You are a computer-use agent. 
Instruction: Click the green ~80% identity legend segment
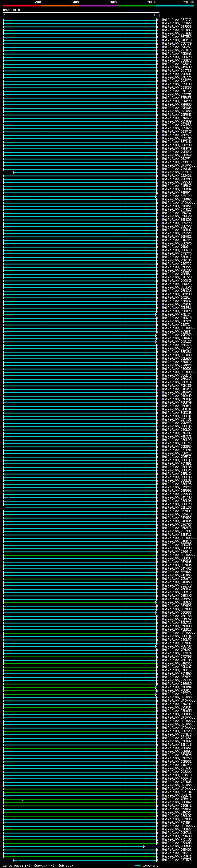point(137,6)
